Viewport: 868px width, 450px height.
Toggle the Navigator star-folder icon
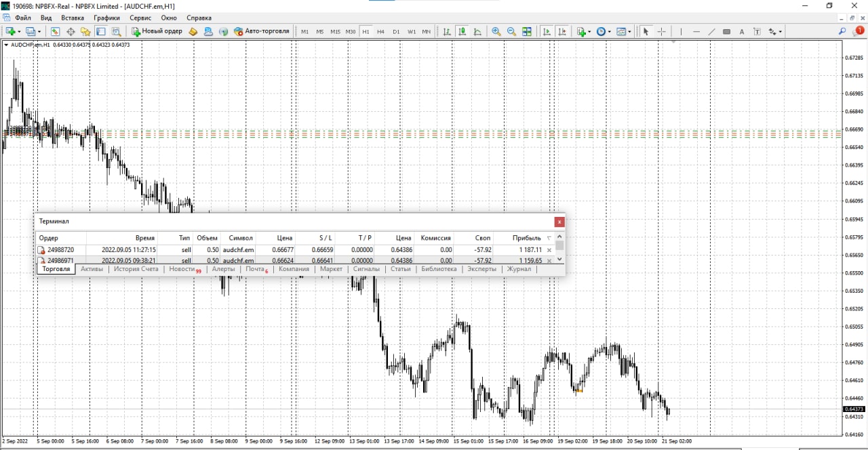click(85, 31)
